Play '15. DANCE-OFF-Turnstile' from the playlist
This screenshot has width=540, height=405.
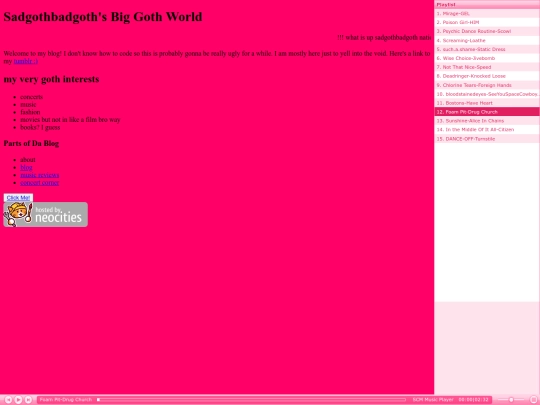click(x=487, y=139)
